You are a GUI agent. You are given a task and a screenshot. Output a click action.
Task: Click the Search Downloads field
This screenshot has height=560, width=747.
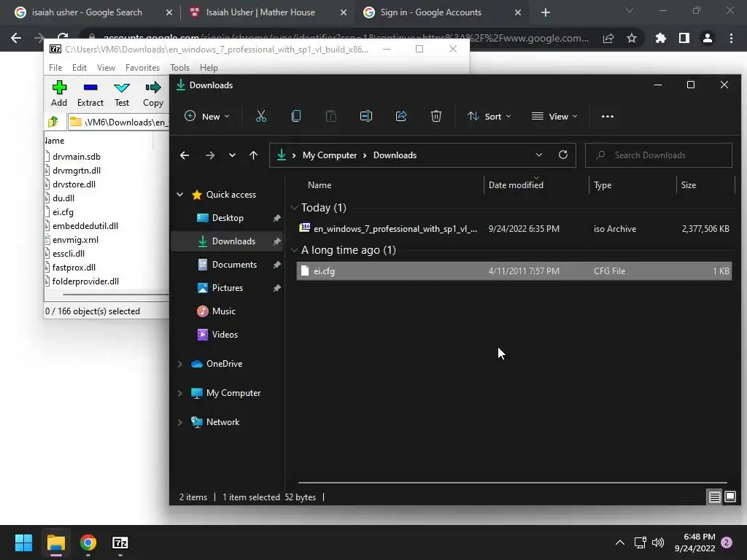click(x=659, y=155)
